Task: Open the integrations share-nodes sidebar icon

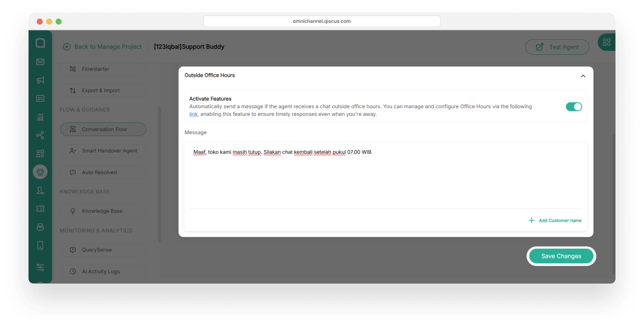Action: tap(40, 135)
